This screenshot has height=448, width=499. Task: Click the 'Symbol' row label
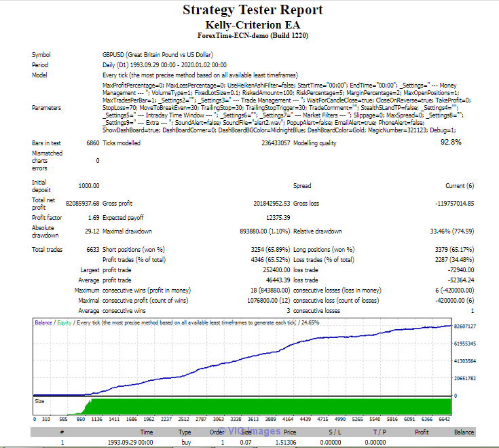coord(41,55)
